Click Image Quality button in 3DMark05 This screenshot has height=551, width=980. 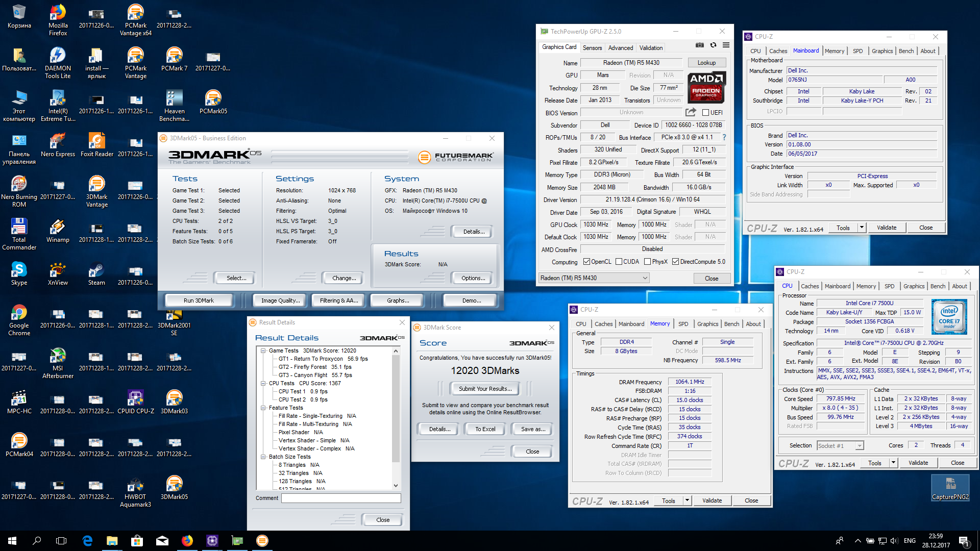(x=280, y=300)
